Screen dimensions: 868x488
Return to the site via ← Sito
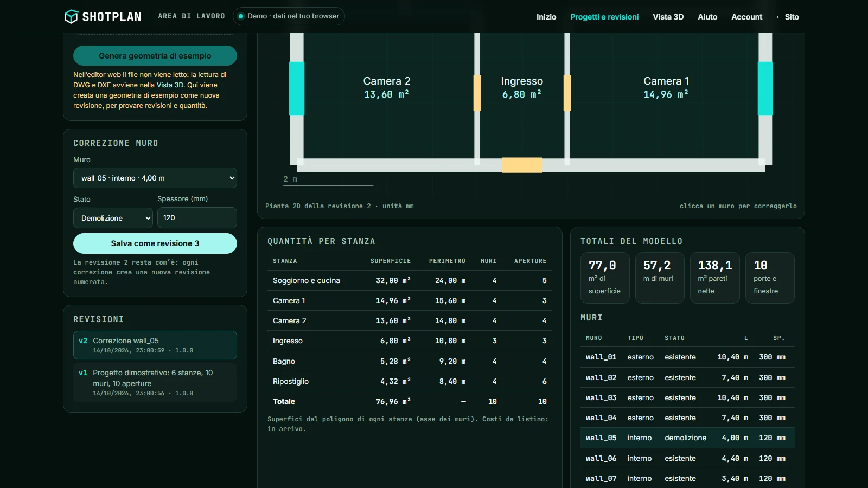(x=787, y=17)
